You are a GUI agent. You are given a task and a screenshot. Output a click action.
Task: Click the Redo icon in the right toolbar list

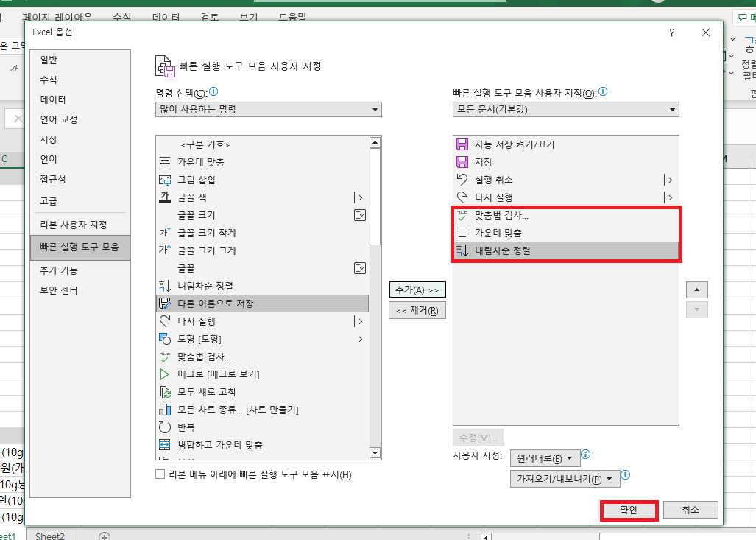462,197
